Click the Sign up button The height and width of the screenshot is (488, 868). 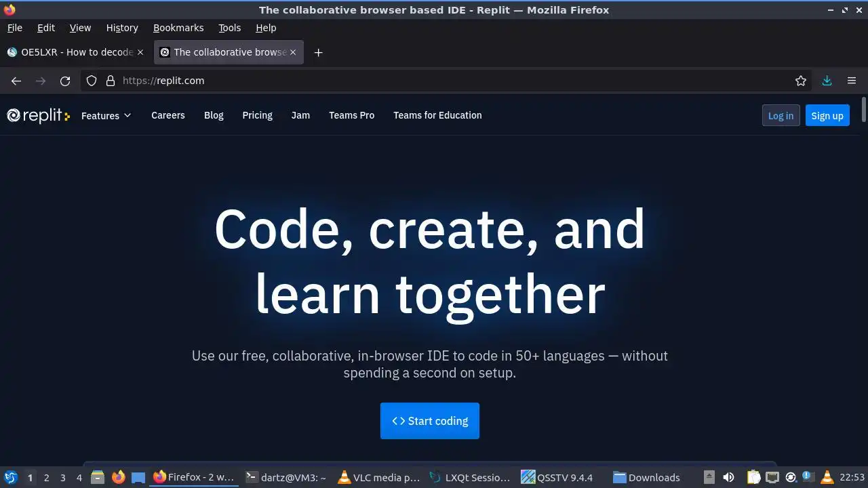click(827, 115)
